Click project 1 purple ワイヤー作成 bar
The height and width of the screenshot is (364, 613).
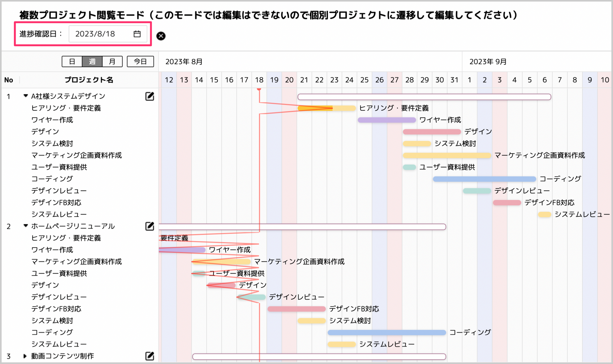point(386,120)
